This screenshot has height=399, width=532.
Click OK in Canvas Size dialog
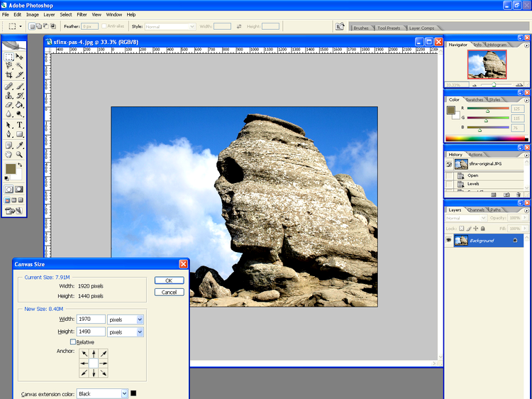point(169,280)
